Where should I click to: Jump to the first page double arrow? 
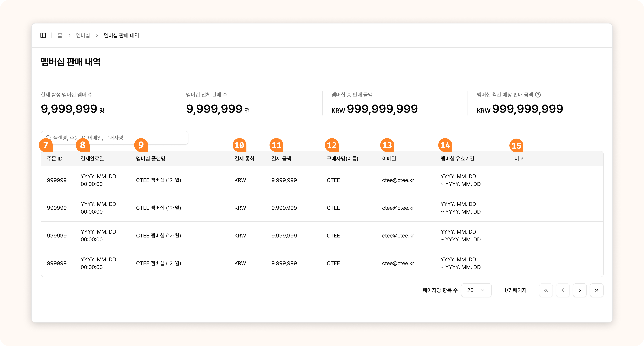coord(546,290)
